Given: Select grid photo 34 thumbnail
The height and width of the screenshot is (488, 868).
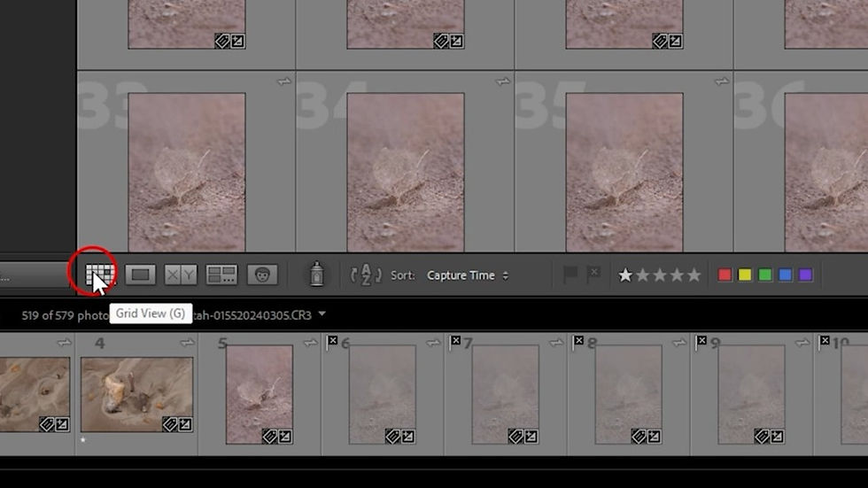Looking at the screenshot, I should 406,172.
